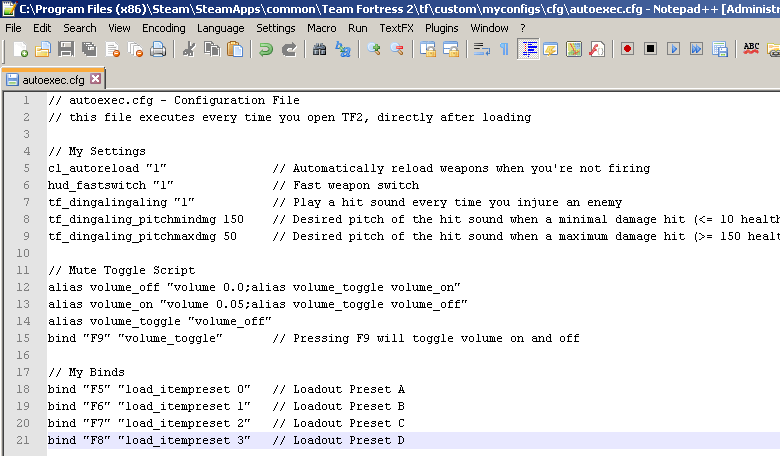Viewport: 780px width, 456px height.
Task: Open the Encoding menu
Action: coord(163,28)
